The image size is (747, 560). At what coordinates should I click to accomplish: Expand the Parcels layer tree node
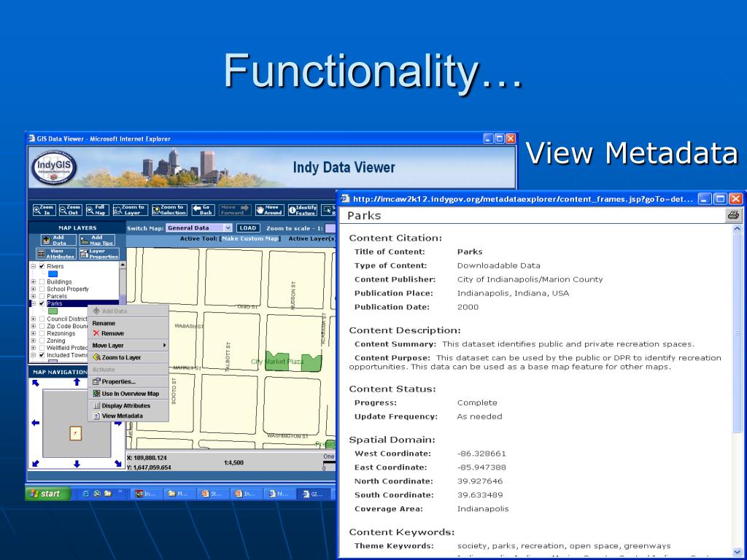pos(34,296)
